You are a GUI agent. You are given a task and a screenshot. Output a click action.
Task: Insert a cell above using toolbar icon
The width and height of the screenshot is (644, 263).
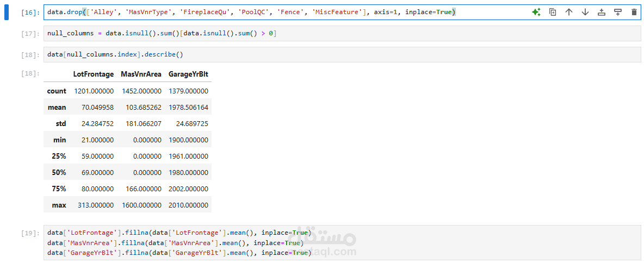coord(602,12)
